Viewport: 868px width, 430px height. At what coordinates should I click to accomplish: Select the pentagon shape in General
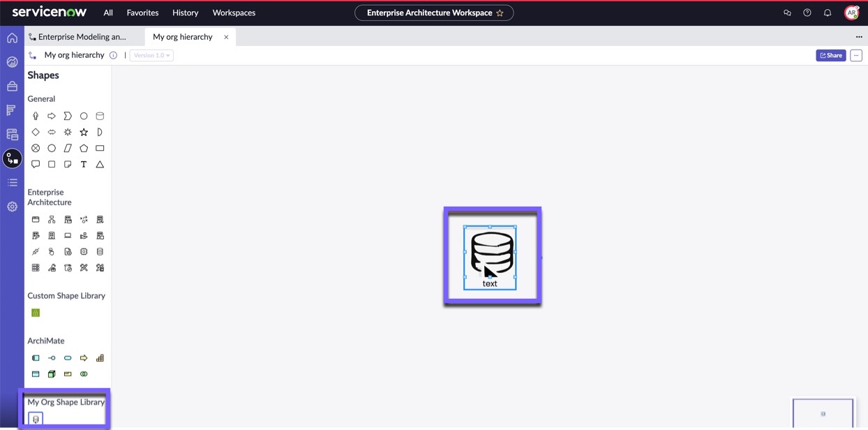pos(84,148)
